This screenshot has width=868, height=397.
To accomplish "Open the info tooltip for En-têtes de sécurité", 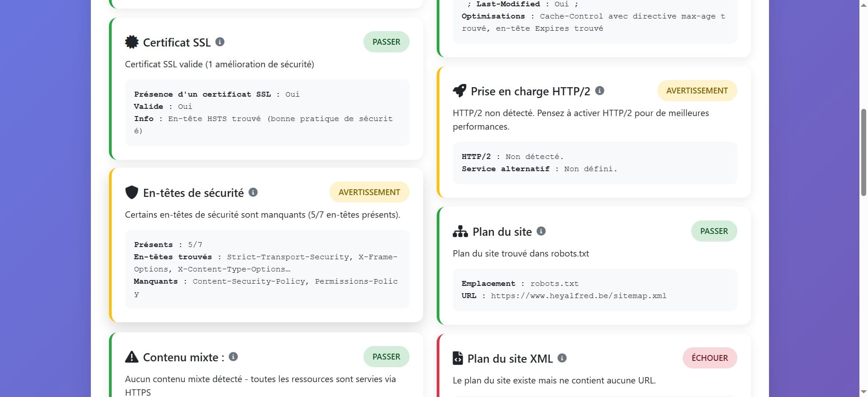I will click(254, 192).
